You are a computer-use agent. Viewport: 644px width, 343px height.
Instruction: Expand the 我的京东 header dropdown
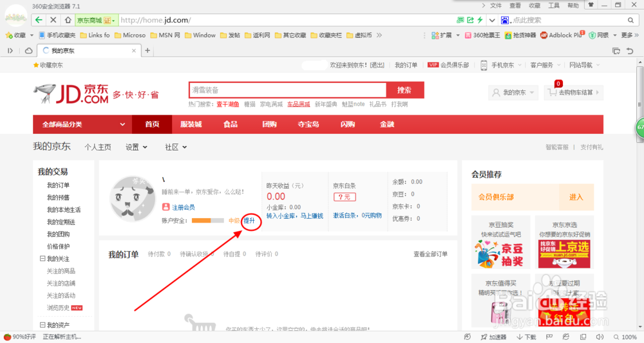click(x=513, y=93)
